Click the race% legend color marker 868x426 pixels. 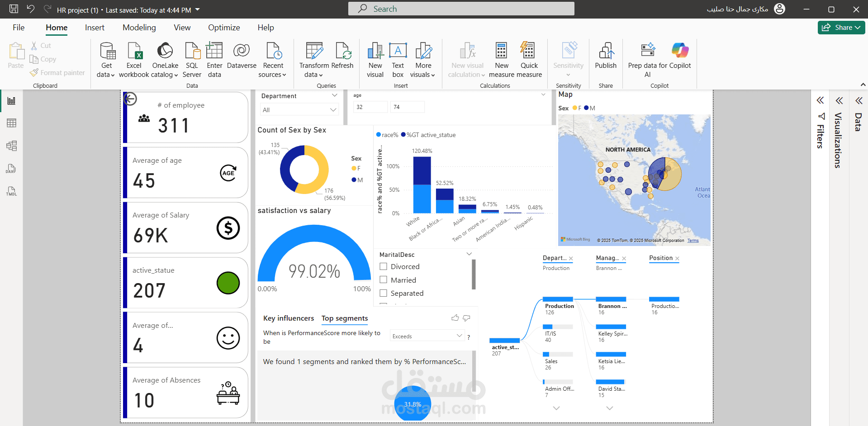click(379, 135)
